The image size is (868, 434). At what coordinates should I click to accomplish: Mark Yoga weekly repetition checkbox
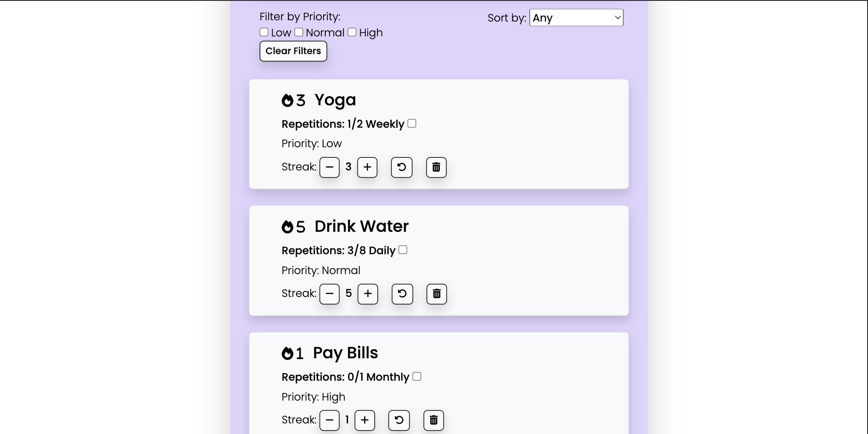(412, 124)
